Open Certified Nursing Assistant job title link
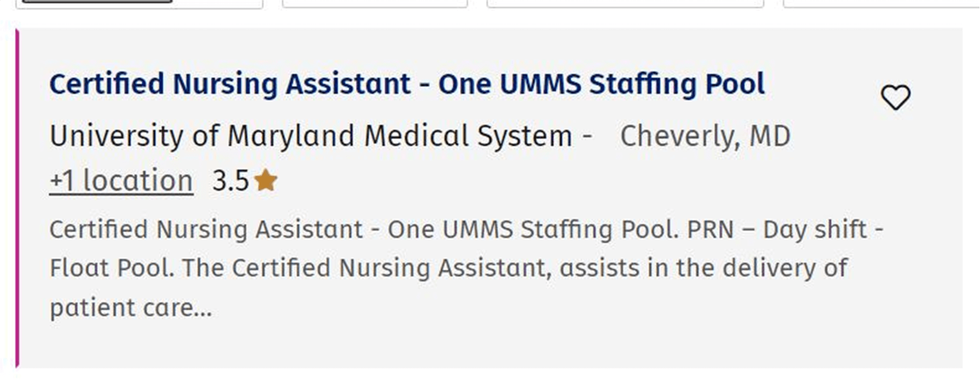The width and height of the screenshot is (980, 388). click(x=406, y=84)
